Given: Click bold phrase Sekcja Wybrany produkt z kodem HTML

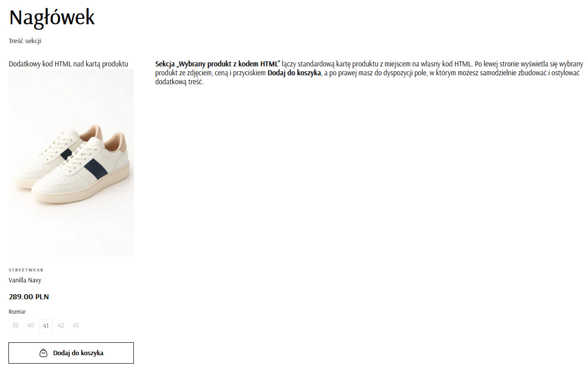Looking at the screenshot, I should (218, 64).
